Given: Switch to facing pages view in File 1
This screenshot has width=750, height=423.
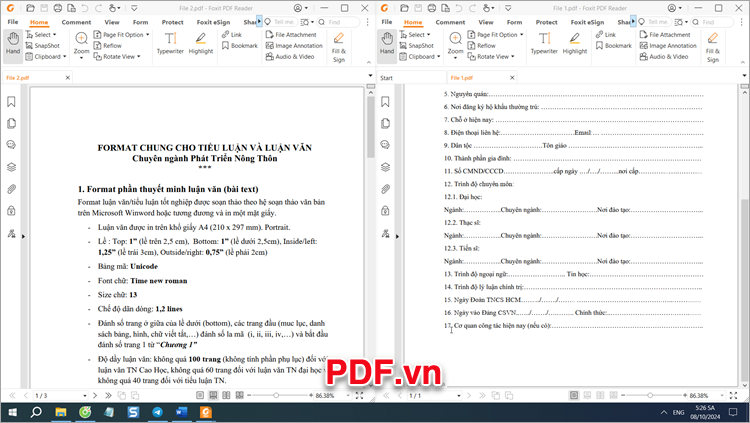Looking at the screenshot, I should [600, 395].
